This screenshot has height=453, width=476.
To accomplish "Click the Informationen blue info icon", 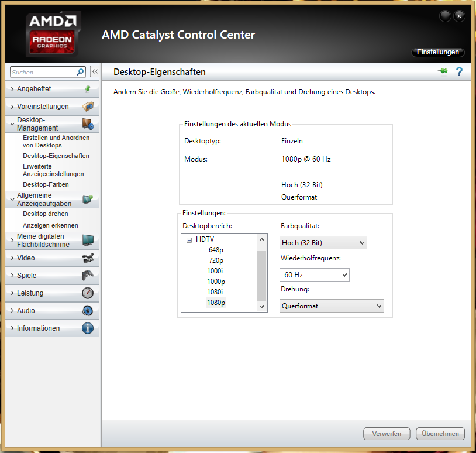I will coord(88,328).
